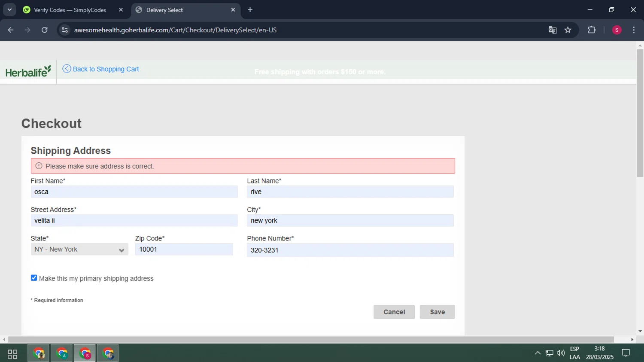Click 'Please make sure address is correct.' text

100,166
